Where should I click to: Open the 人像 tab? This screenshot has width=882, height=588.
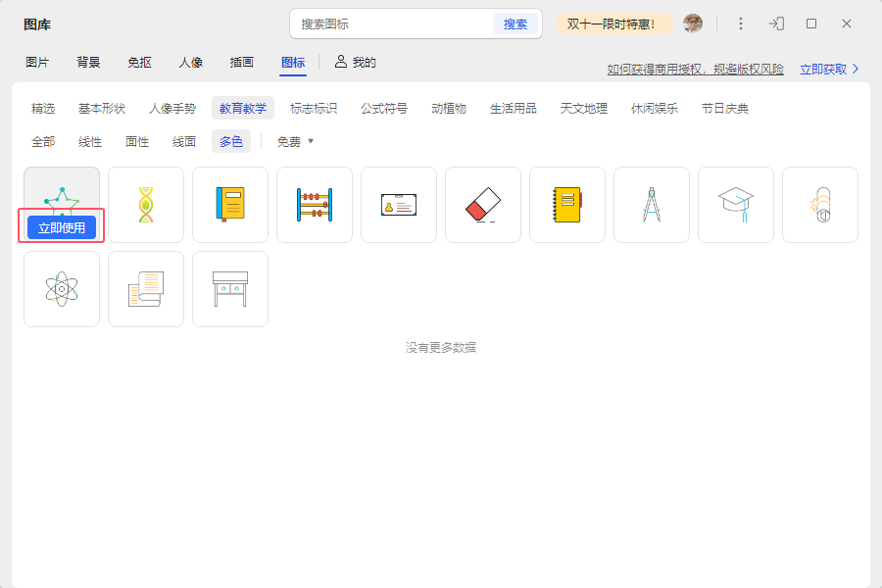[x=191, y=63]
